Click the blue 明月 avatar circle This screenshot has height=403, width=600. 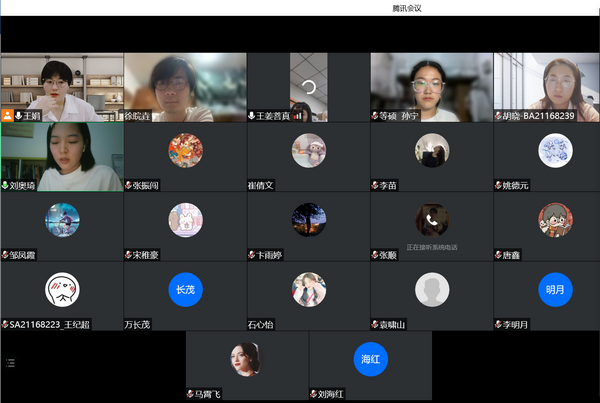[x=554, y=289]
